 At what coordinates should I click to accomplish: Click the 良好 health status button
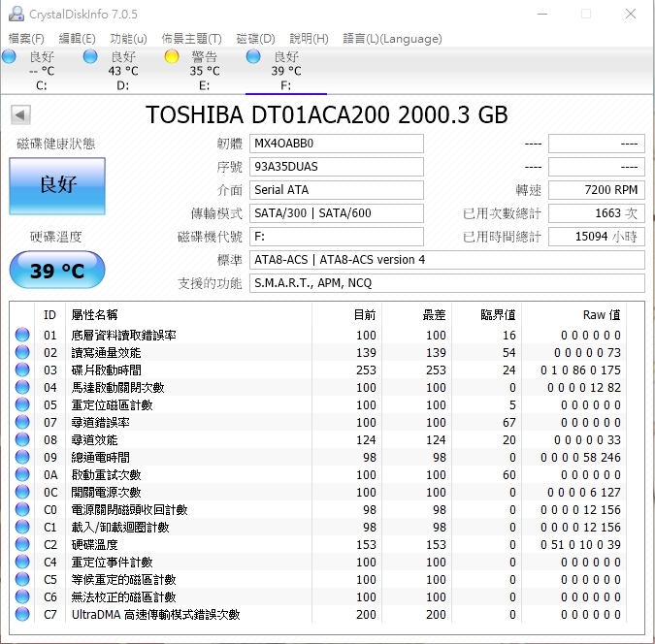pos(57,186)
